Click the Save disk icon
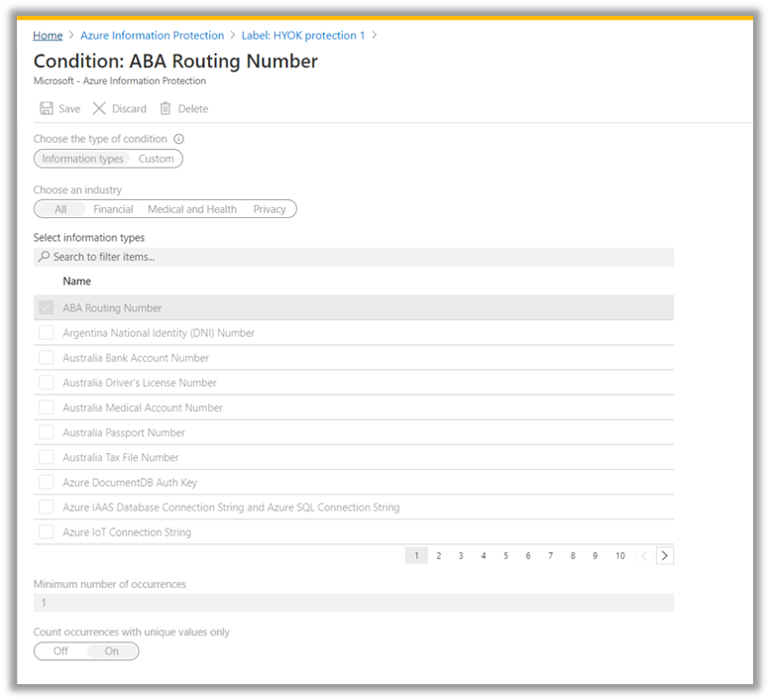Image resolution: width=770 pixels, height=700 pixels. tap(47, 108)
